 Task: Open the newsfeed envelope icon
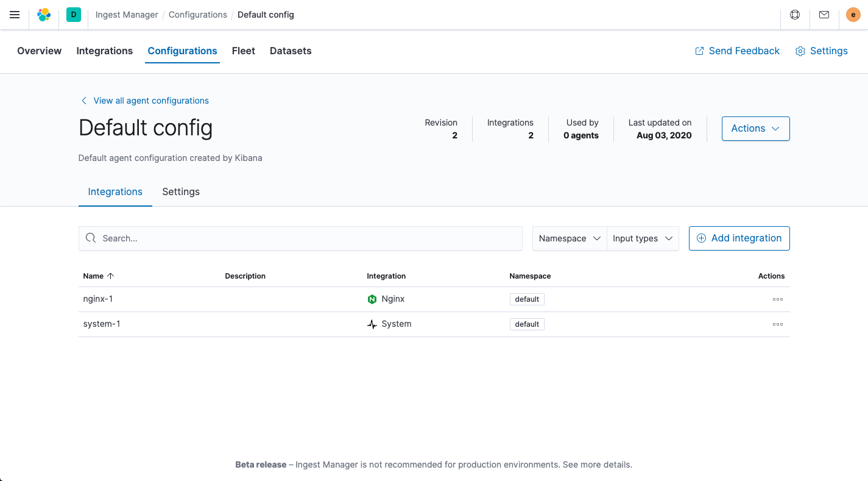tap(824, 15)
